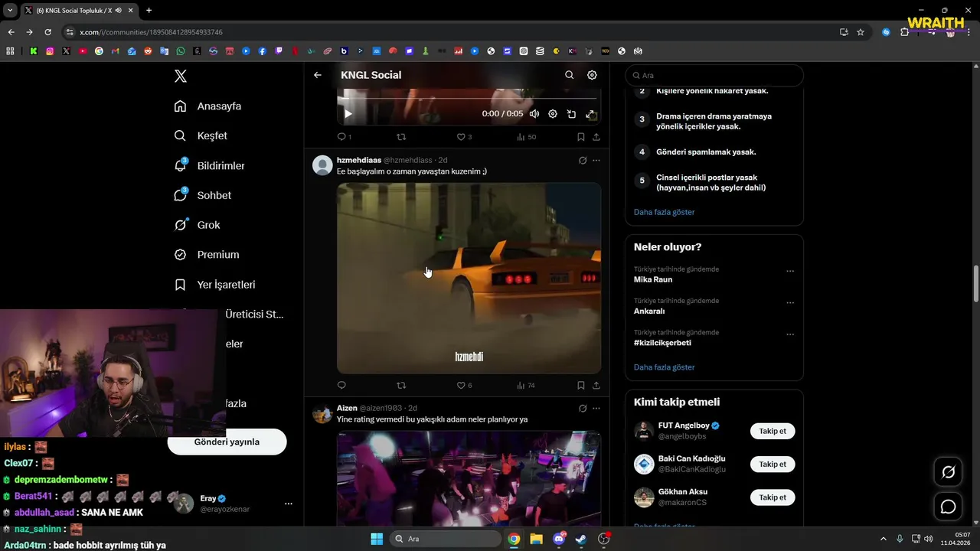Click video progress bar in top post
This screenshot has width=980, height=551.
click(469, 99)
